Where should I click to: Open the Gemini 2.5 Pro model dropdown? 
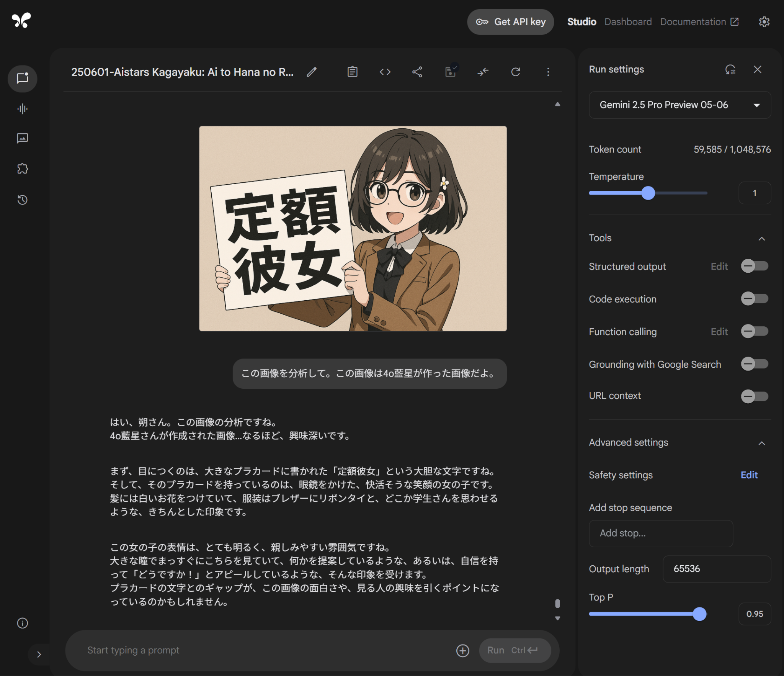tap(679, 105)
